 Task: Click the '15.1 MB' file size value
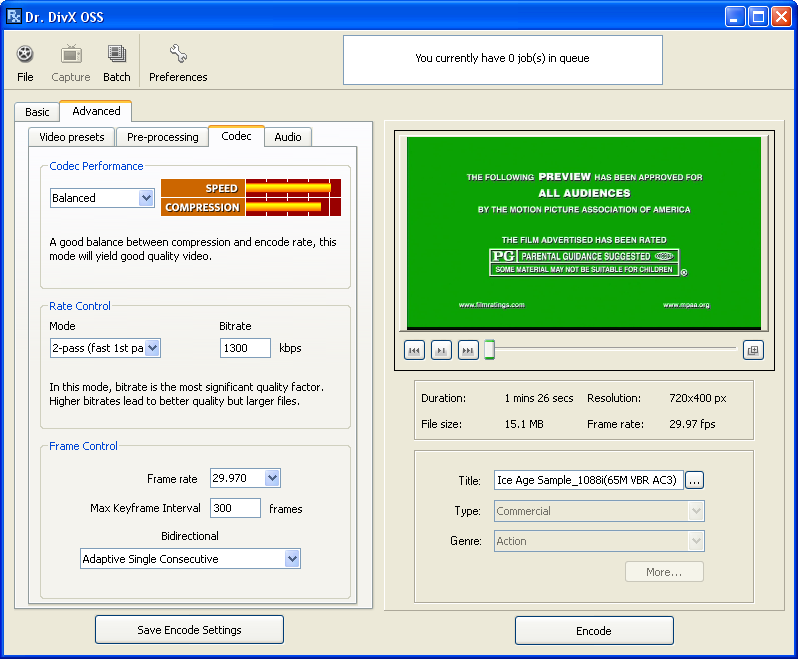524,424
